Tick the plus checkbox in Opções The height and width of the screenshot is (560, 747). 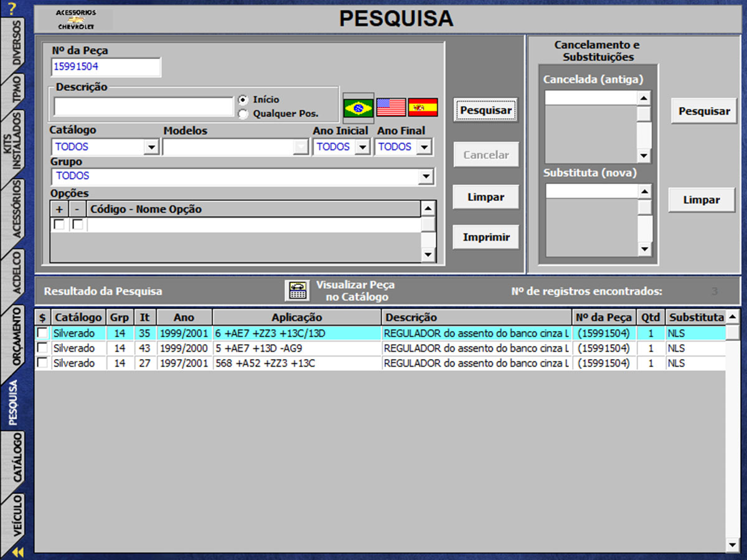(59, 225)
